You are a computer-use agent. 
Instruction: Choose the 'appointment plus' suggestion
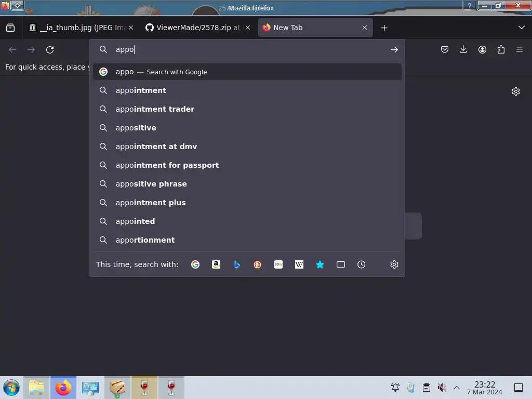point(247,203)
